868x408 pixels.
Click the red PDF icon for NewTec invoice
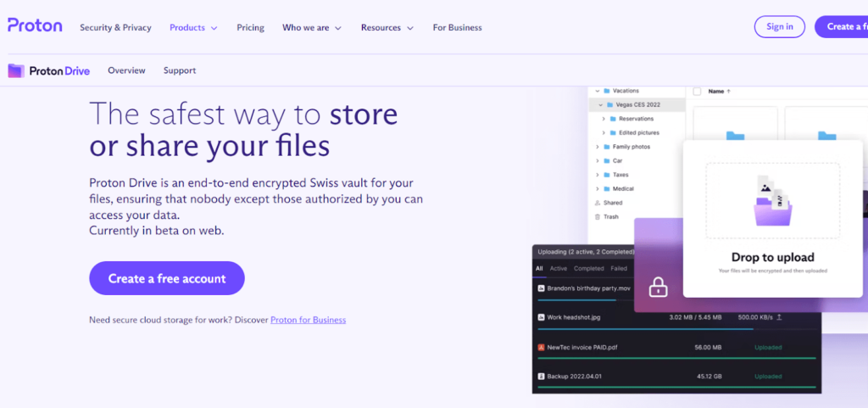542,348
